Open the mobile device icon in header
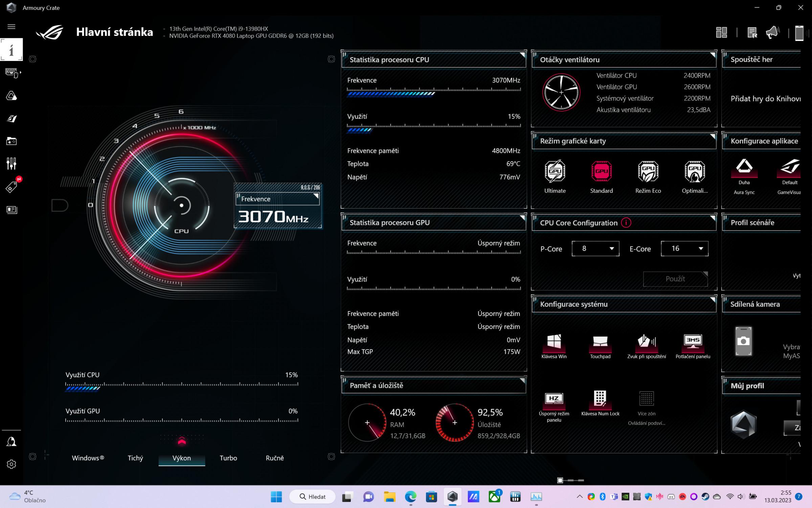The image size is (812, 508). click(x=799, y=33)
